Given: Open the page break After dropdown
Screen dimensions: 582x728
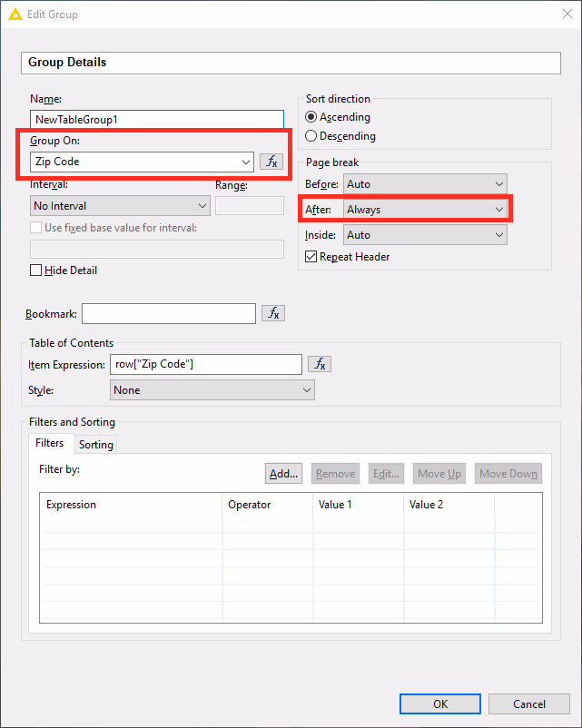Looking at the screenshot, I should [x=498, y=210].
